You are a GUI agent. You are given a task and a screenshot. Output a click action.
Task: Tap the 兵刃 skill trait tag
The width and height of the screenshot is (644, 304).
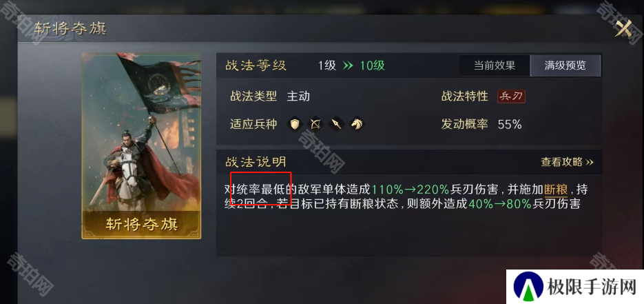pyautogui.click(x=511, y=97)
